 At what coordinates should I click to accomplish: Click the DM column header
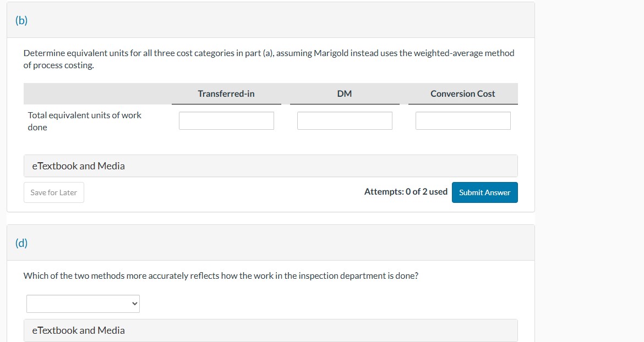[345, 94]
